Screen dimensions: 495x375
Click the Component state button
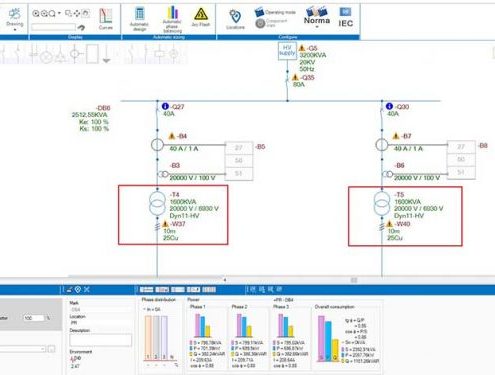point(260,23)
